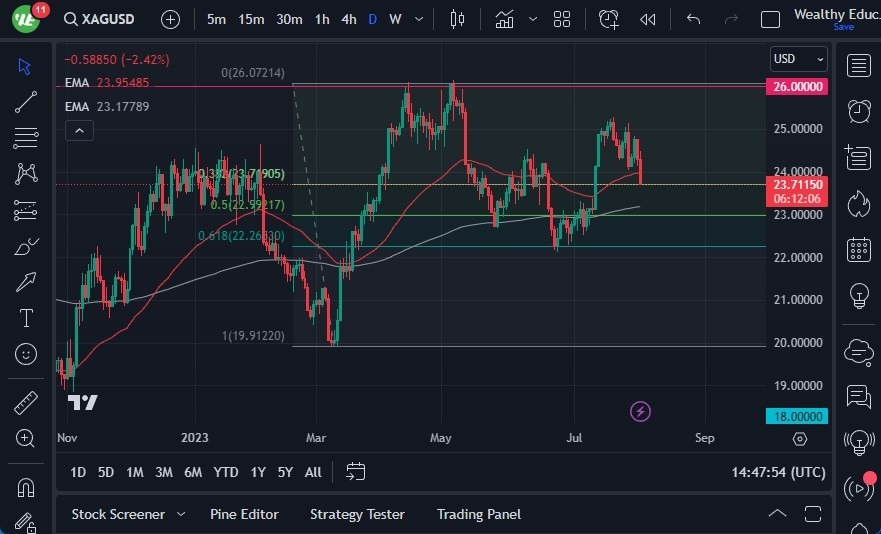
Task: Set the date range to YTD
Action: tap(226, 472)
